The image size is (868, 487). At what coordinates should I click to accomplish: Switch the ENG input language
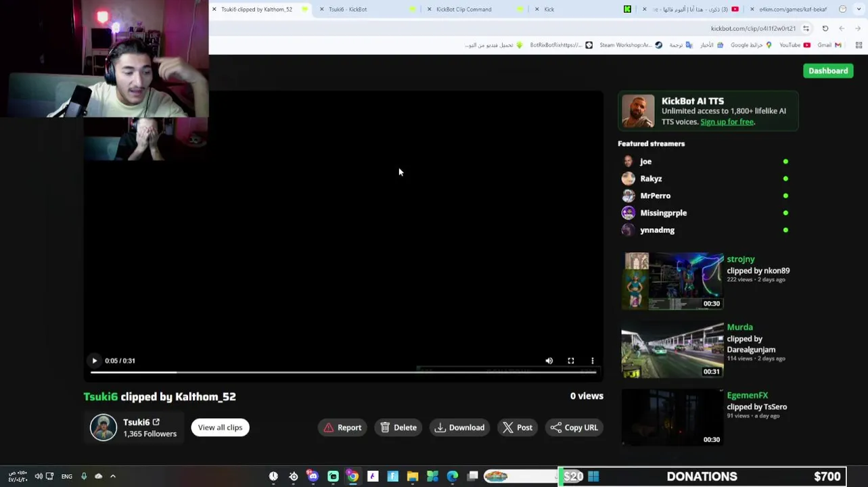click(x=66, y=476)
